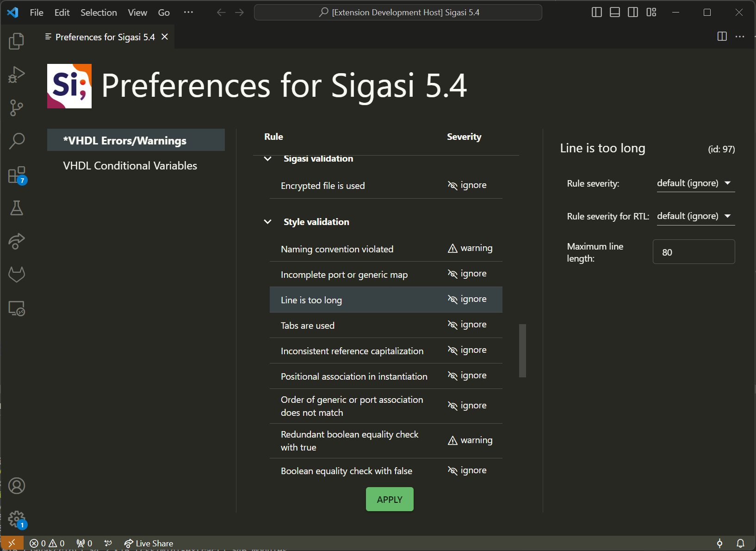Viewport: 756px width, 551px height.
Task: Select Incomplete port or generic map rule
Action: coord(386,274)
